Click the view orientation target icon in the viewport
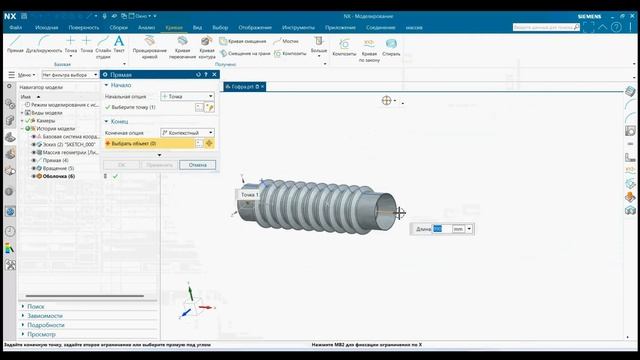The width and height of the screenshot is (640, 360). click(387, 100)
